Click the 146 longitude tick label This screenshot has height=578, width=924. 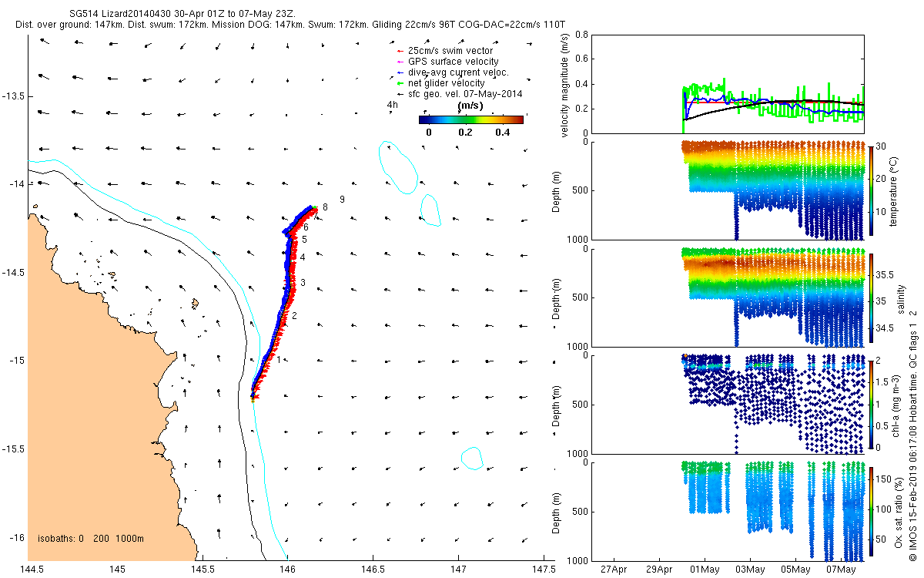tap(288, 570)
